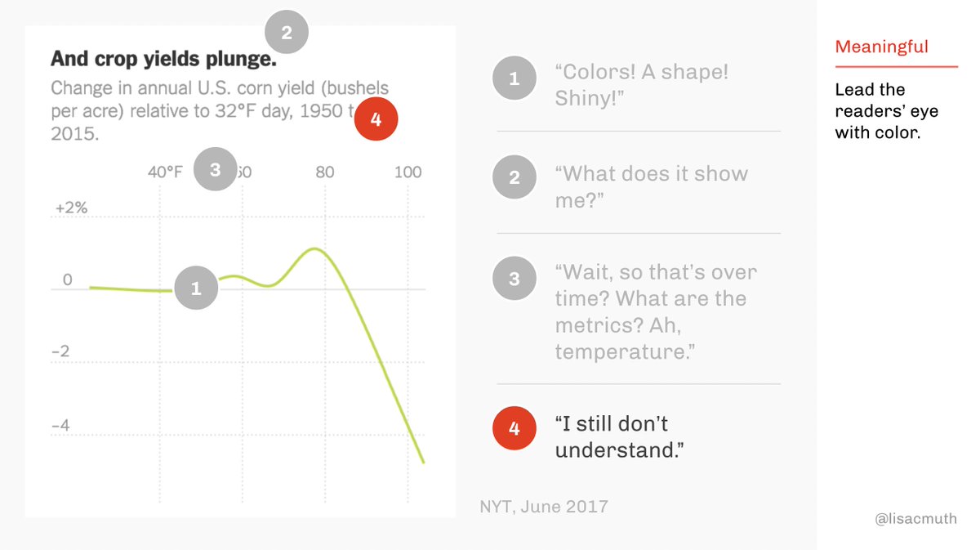Click the "What does it show me?" quote
The image size is (980, 550).
point(651,186)
